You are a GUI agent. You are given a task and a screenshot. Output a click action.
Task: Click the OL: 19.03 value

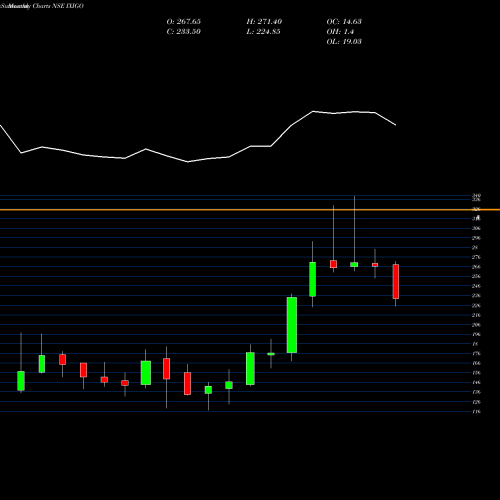(344, 42)
